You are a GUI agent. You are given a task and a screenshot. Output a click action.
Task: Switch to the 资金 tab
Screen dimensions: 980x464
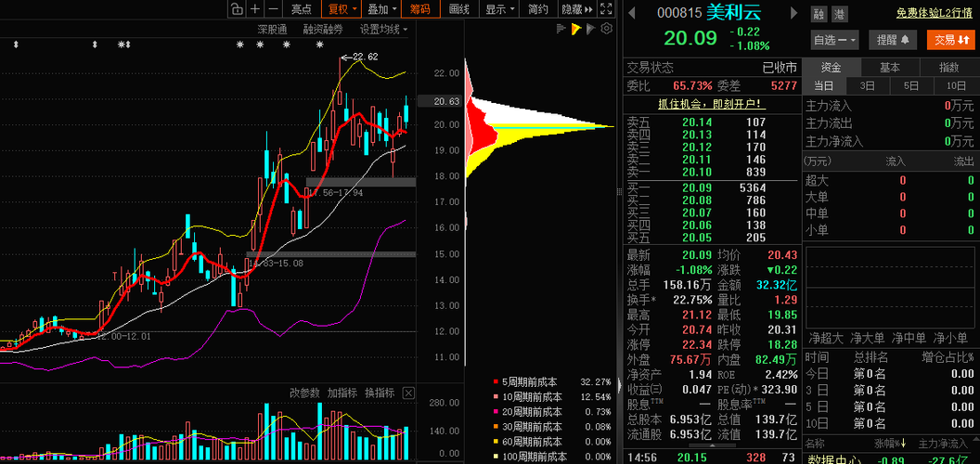tap(832, 68)
